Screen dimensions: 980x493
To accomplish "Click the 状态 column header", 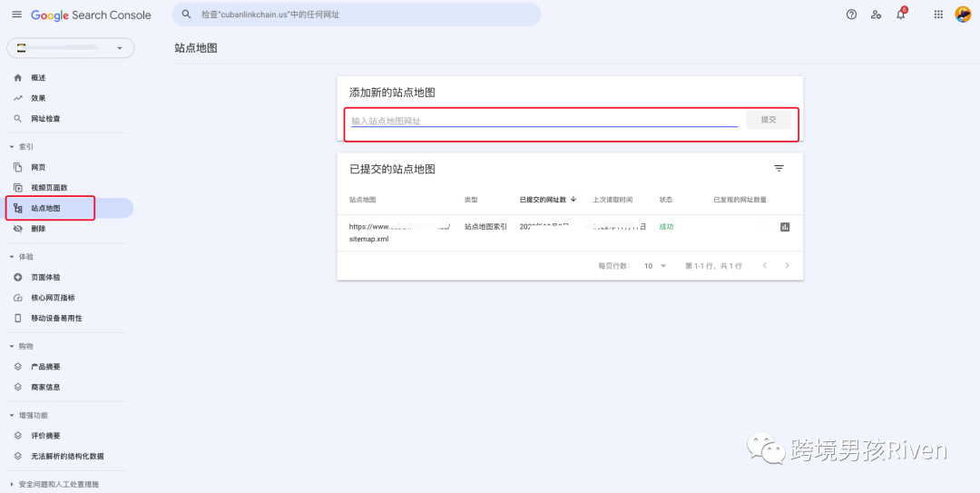I will [666, 200].
